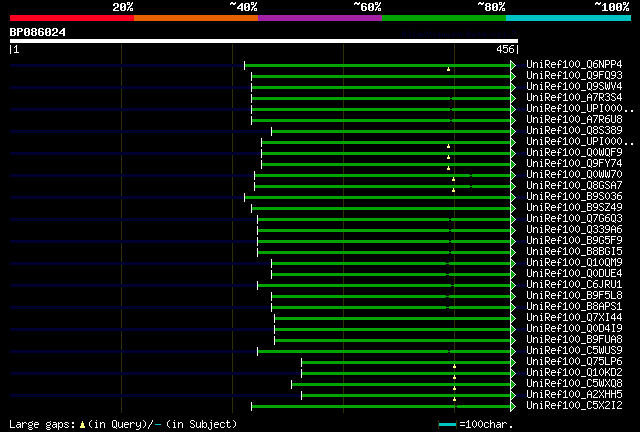Viewport: 640px width, 432px height.
Task: Select the white BP086024 query sequence bar
Action: coord(264,41)
